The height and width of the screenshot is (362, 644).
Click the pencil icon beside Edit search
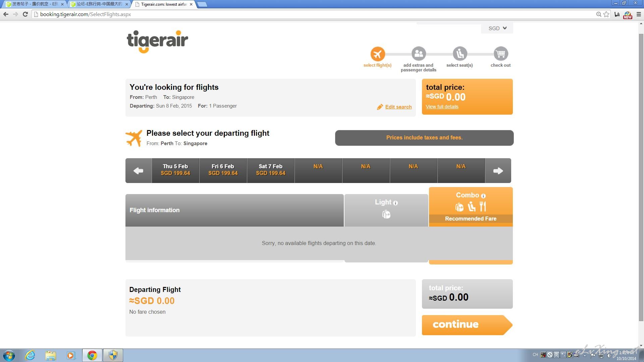380,107
